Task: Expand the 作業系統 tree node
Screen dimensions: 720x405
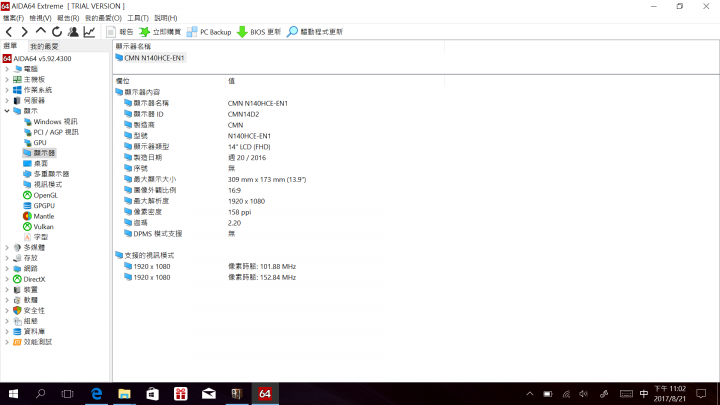Action: point(7,90)
